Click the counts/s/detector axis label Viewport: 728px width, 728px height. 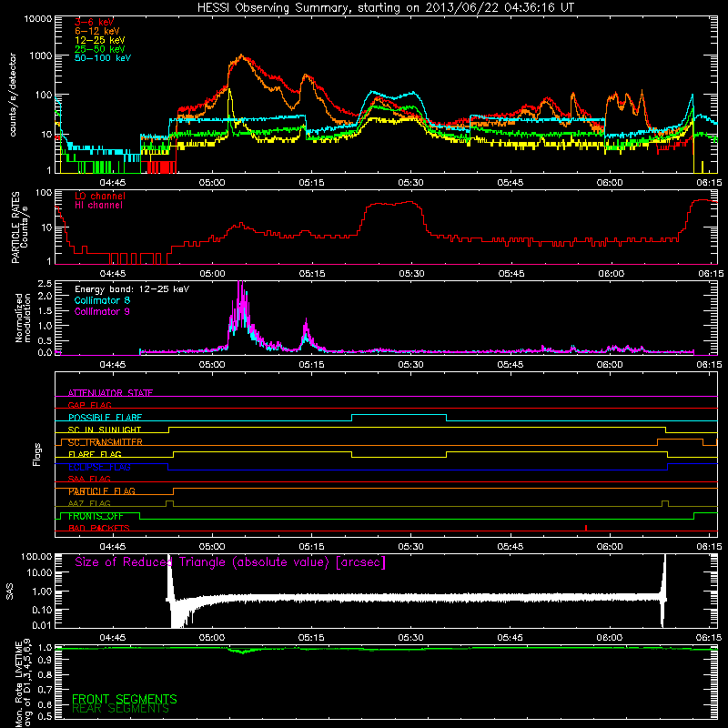[x=13, y=95]
